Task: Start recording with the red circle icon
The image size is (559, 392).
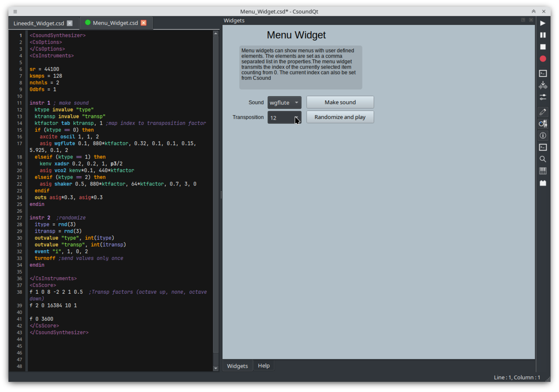Action: (543, 58)
